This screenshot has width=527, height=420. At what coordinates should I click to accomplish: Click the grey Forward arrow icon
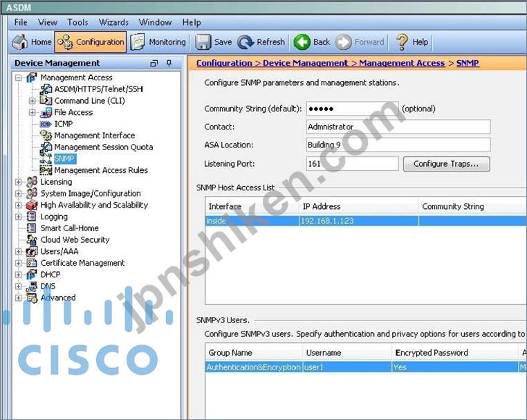(344, 42)
